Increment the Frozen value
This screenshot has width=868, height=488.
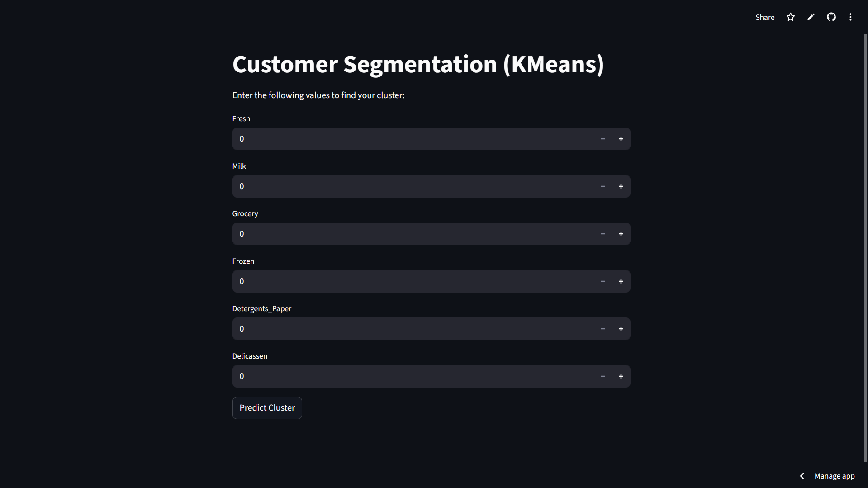pos(621,281)
